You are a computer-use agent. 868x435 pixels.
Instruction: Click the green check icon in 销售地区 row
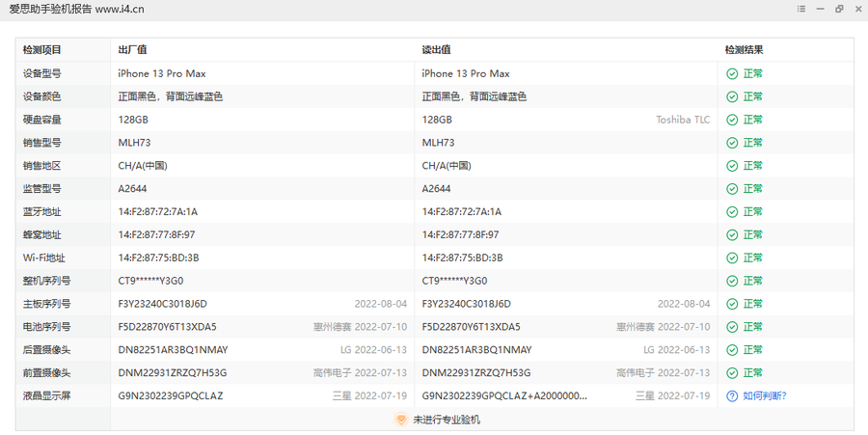732,166
